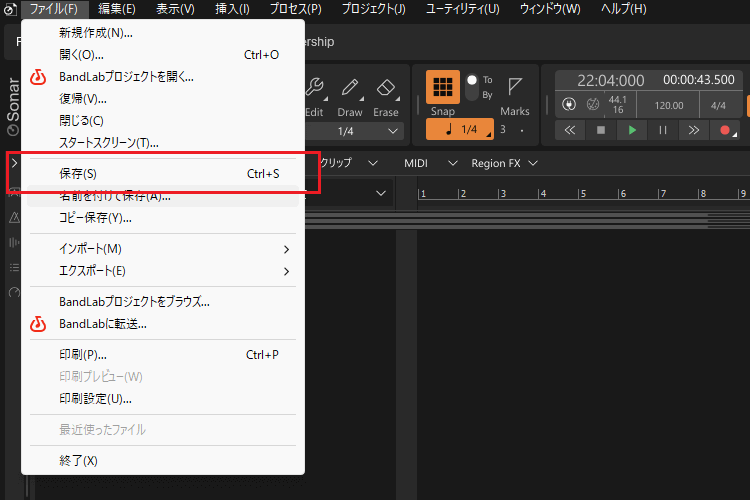Toggle the Snap To/By switch
This screenshot has width=750, height=500.
(472, 87)
